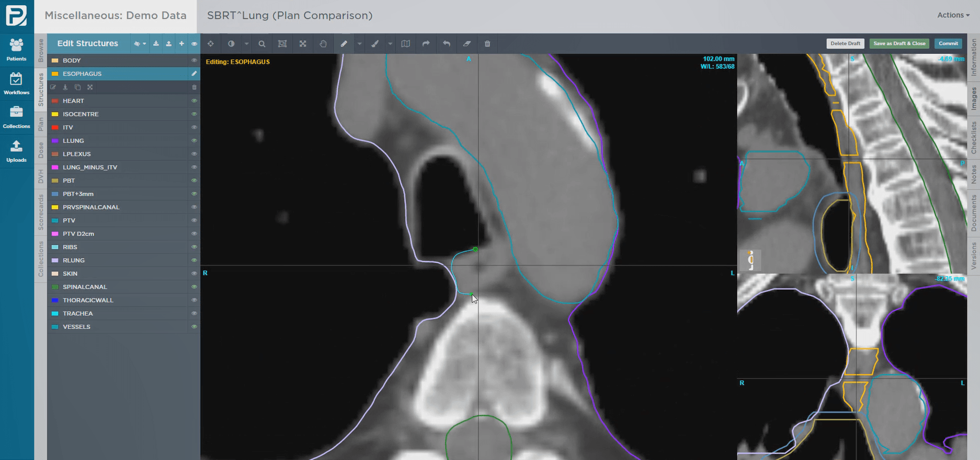
Task: Hide the VESSELS structure
Action: click(x=194, y=327)
